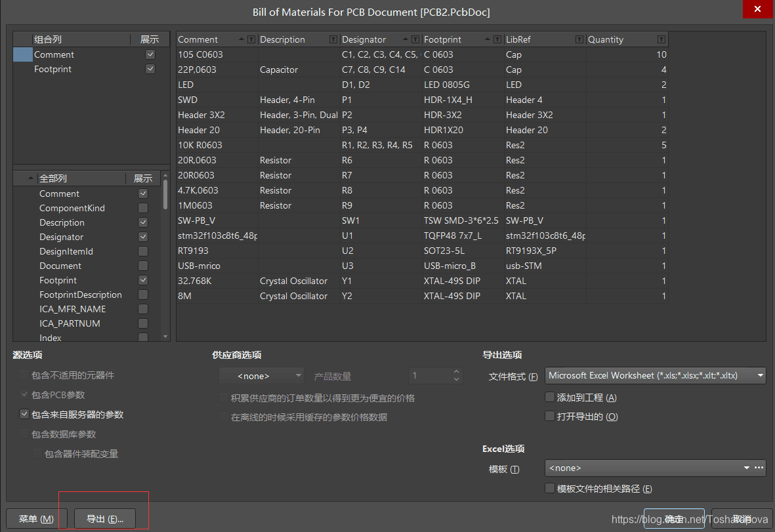Image resolution: width=775 pixels, height=532 pixels.
Task: Enable 添加到工程 (A) checkbox
Action: click(550, 397)
